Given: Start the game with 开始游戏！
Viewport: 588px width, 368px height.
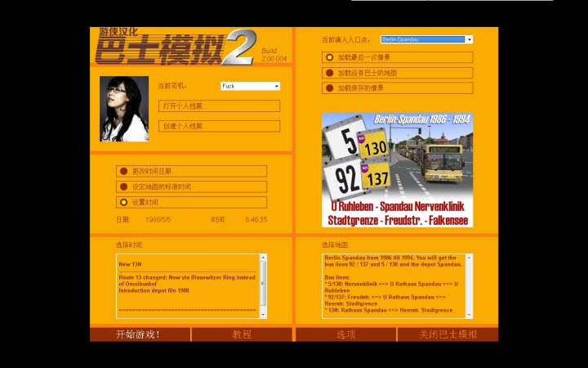Looking at the screenshot, I should [140, 334].
